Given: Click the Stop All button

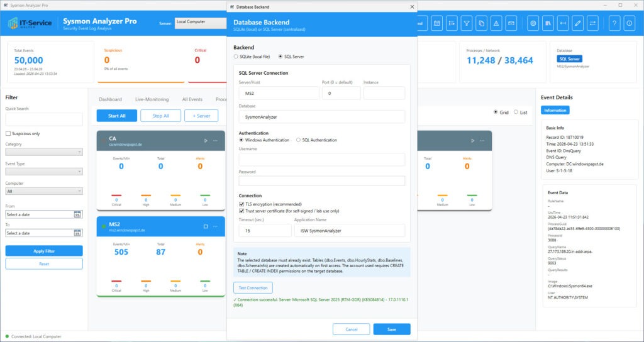Looking at the screenshot, I should tap(160, 116).
